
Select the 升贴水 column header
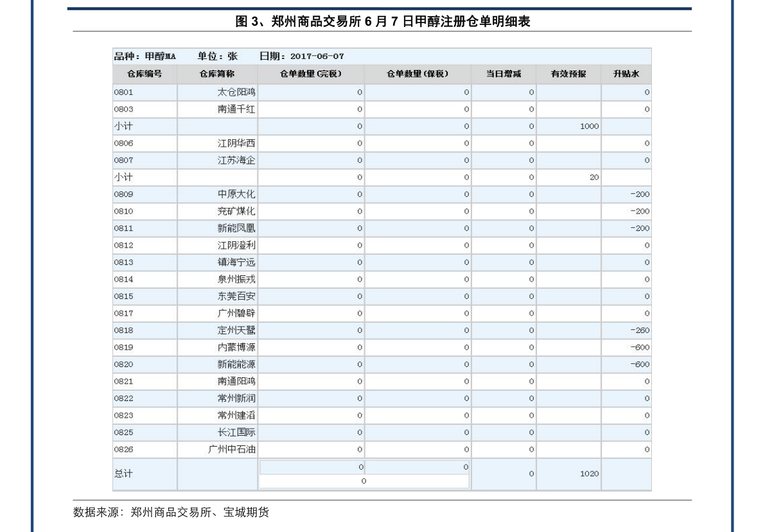(x=625, y=73)
